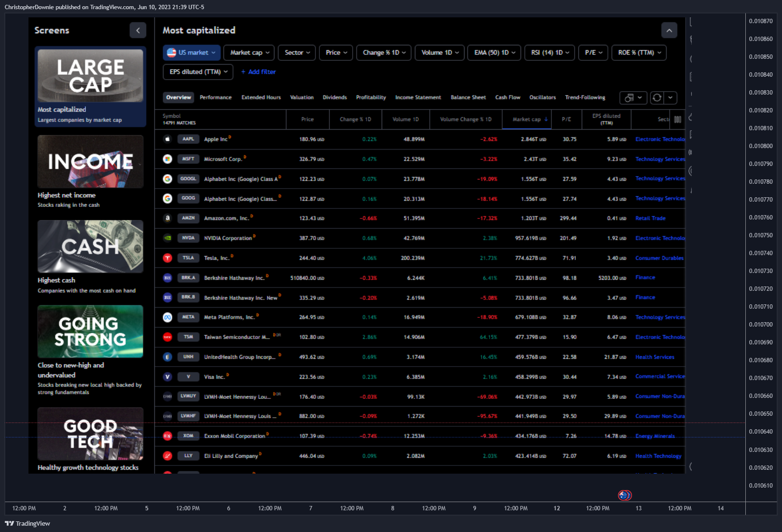This screenshot has height=532, width=782.
Task: Switch to the Performance tab
Action: [x=216, y=97]
